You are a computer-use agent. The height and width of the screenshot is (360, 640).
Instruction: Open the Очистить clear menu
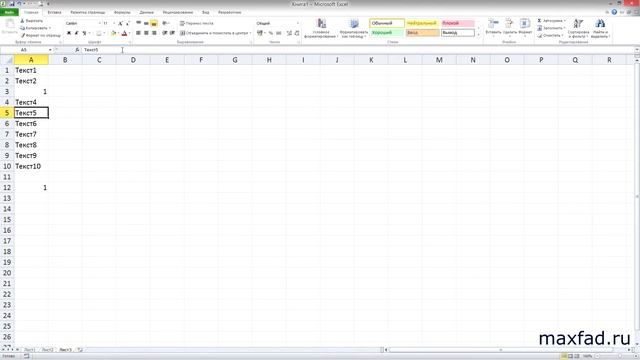[x=550, y=36]
